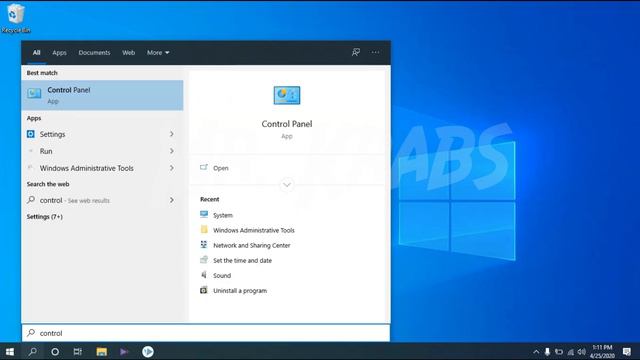The width and height of the screenshot is (640, 360).
Task: Click the taskbar search magnifier icon
Action: (32, 351)
